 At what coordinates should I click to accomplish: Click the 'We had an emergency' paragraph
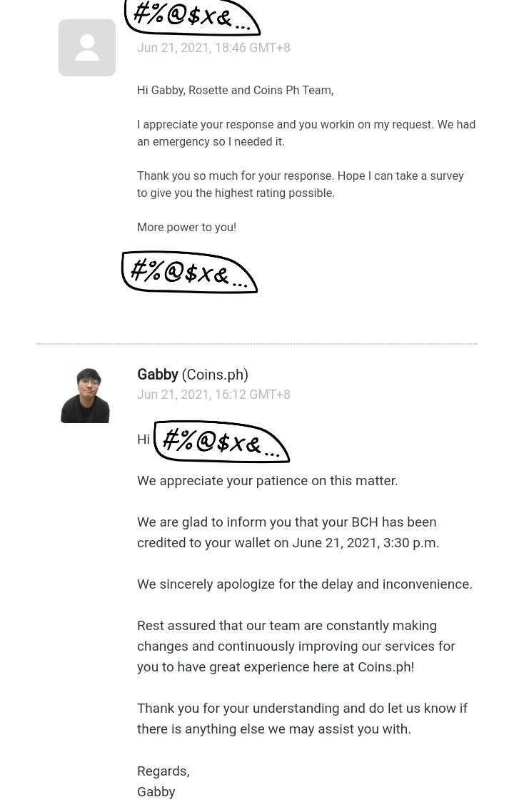pos(306,133)
